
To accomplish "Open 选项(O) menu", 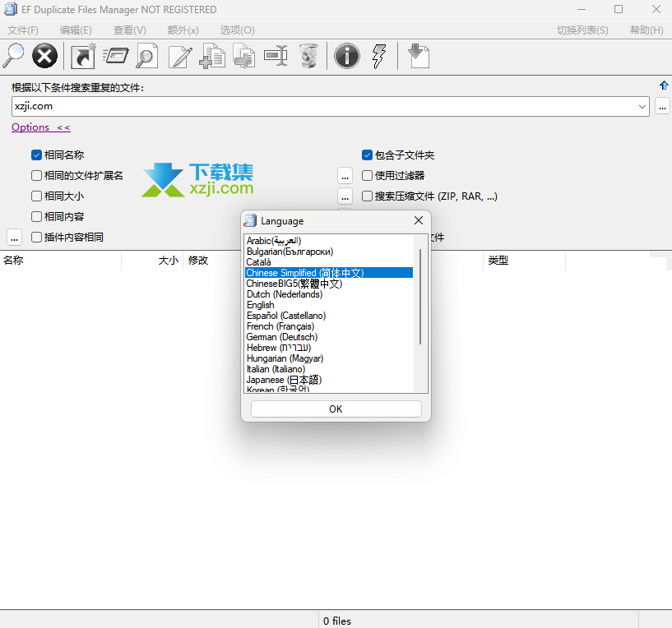I will 237,30.
